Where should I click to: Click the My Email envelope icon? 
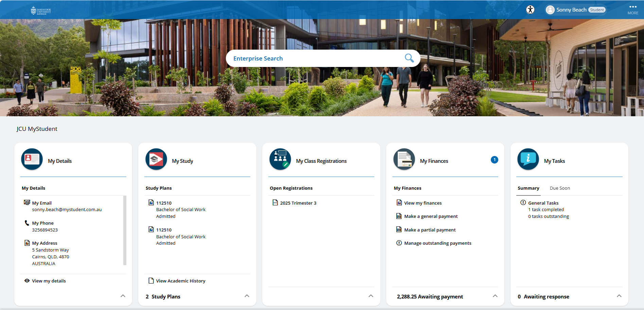[27, 203]
